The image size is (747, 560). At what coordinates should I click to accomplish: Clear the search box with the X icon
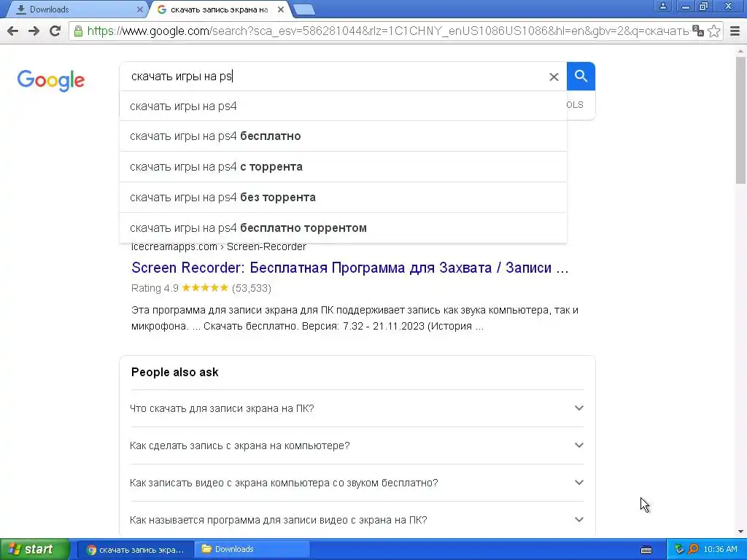click(x=554, y=77)
